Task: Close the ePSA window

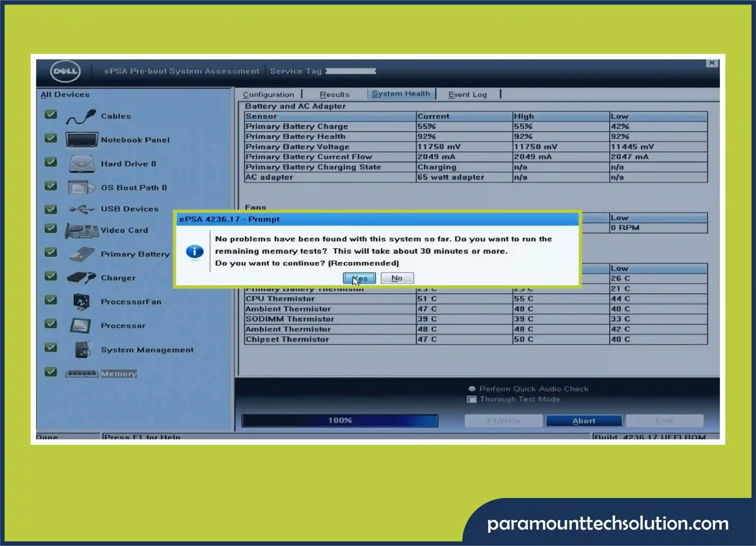Action: pyautogui.click(x=712, y=63)
